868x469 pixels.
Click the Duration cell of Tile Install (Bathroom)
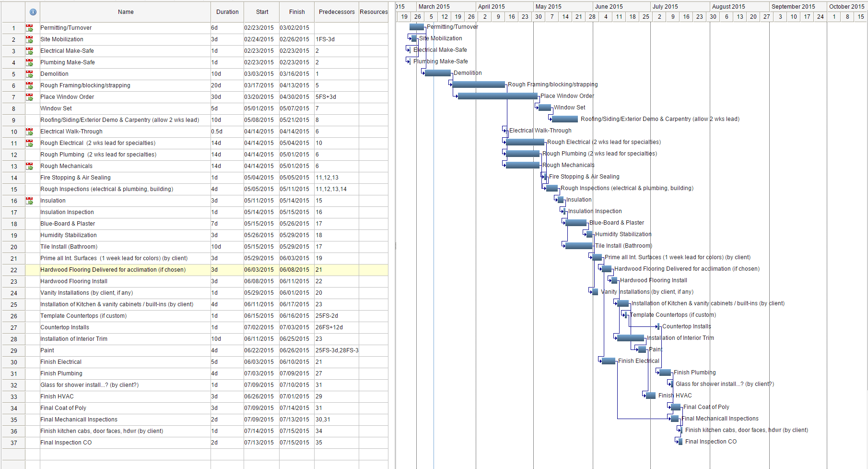(227, 247)
